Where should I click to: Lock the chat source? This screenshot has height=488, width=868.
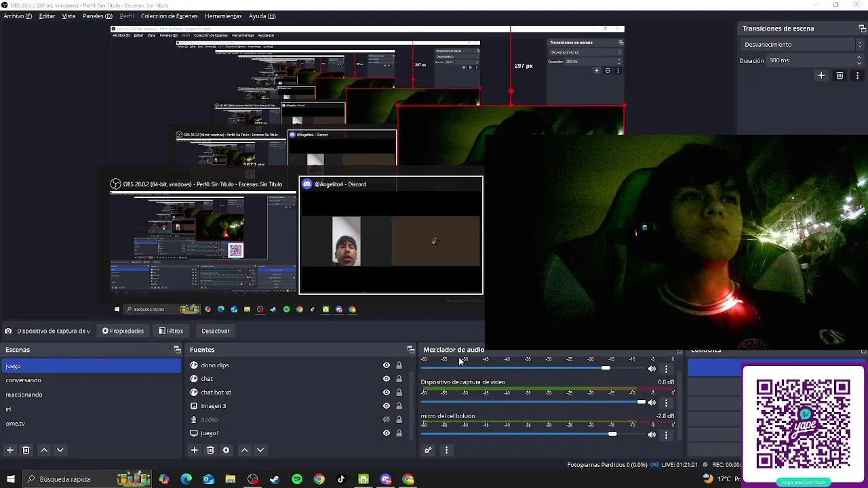coord(399,379)
